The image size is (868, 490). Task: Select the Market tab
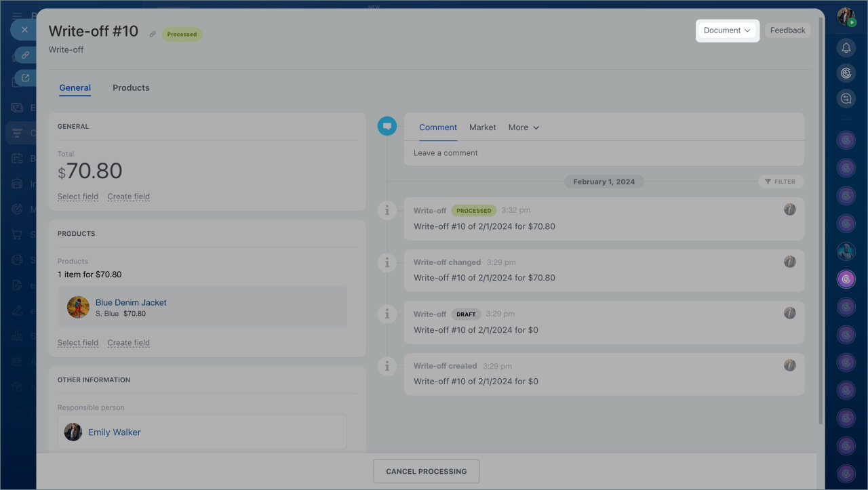[482, 127]
